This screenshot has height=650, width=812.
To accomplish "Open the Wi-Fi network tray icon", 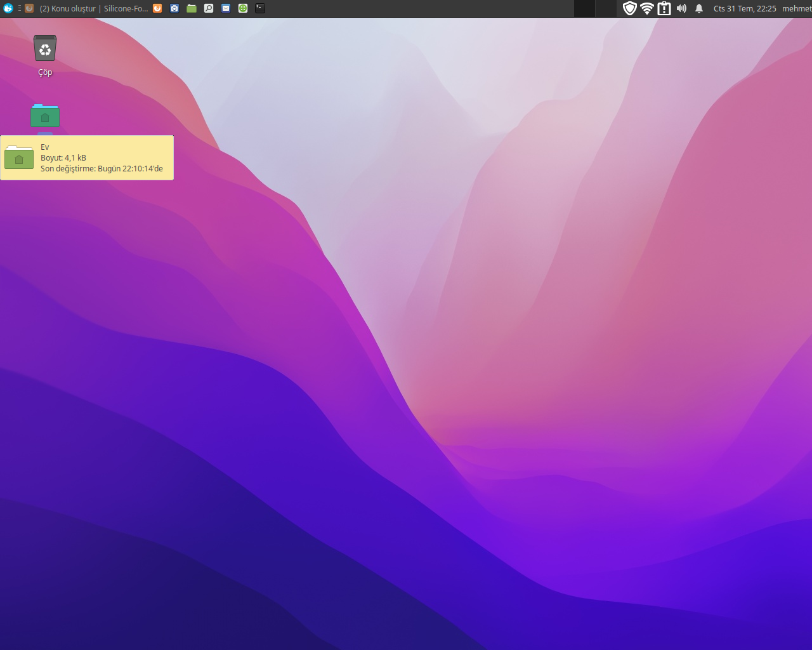I will click(x=647, y=8).
